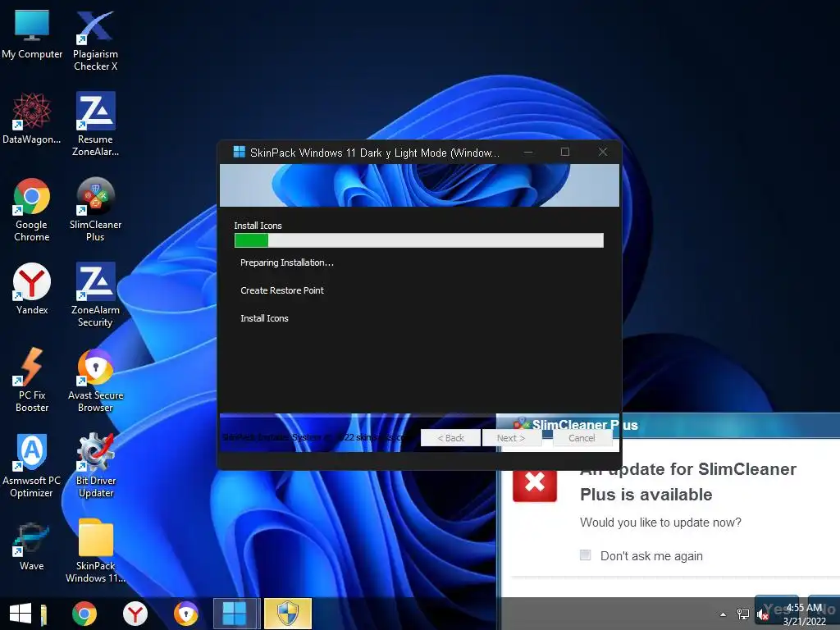
Task: Click the Install Icons progress bar
Action: pyautogui.click(x=419, y=240)
